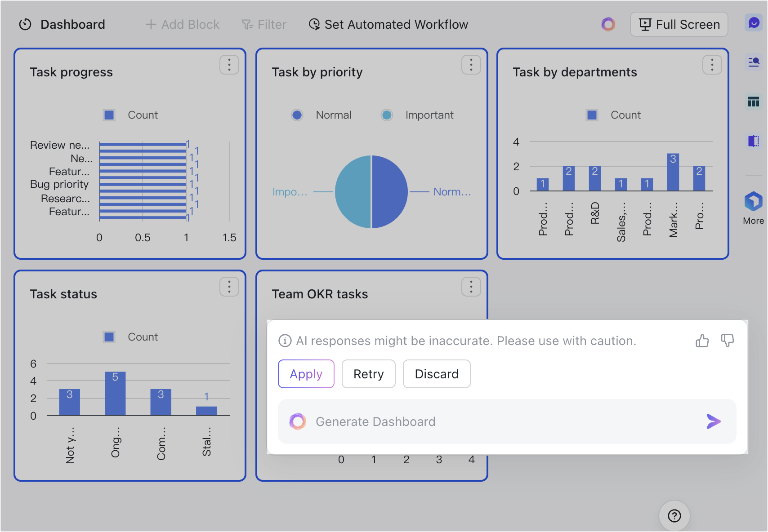Click the AI assistant circle icon in toolbar

click(609, 24)
